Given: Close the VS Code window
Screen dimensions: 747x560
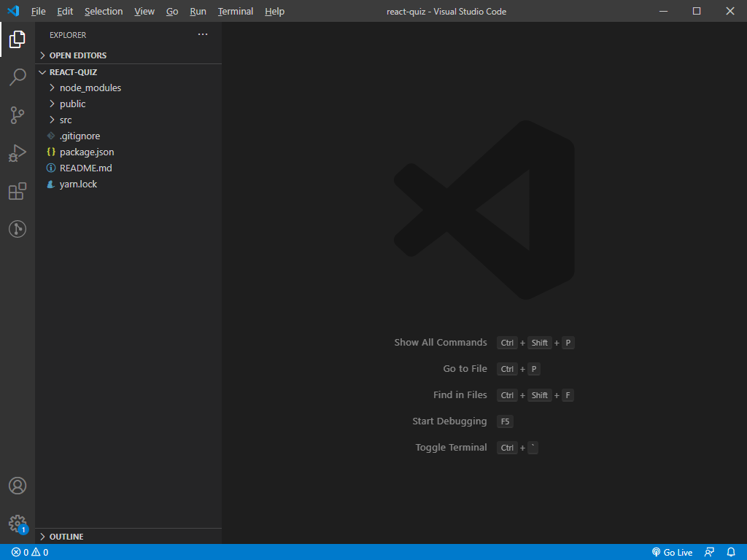Looking at the screenshot, I should click(729, 11).
